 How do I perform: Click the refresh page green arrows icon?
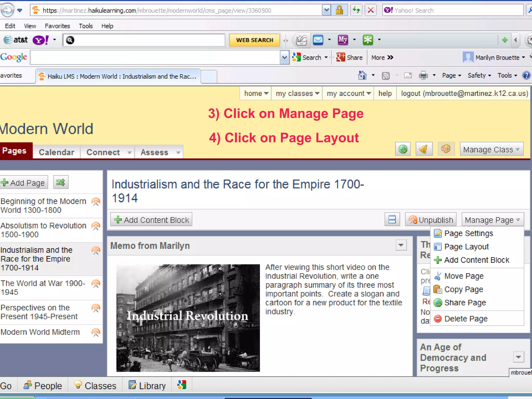click(x=356, y=10)
